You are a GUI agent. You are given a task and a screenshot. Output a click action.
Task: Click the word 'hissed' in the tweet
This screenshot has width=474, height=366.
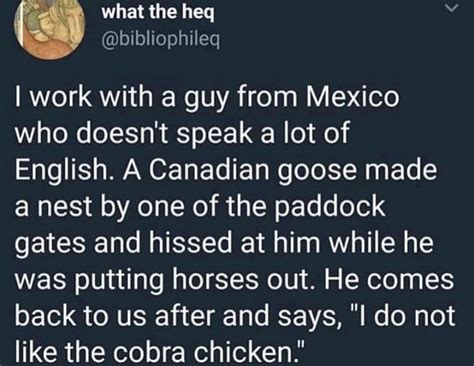pos(191,242)
